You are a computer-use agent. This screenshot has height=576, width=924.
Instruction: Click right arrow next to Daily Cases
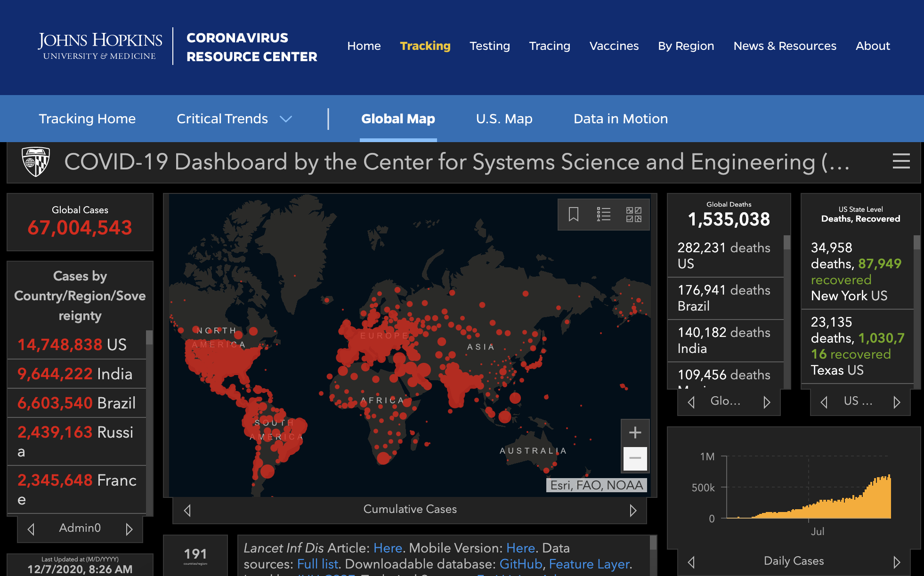896,562
